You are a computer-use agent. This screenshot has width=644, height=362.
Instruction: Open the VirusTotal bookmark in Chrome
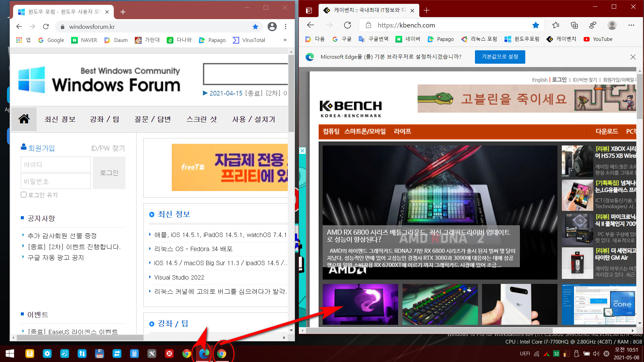click(x=249, y=40)
